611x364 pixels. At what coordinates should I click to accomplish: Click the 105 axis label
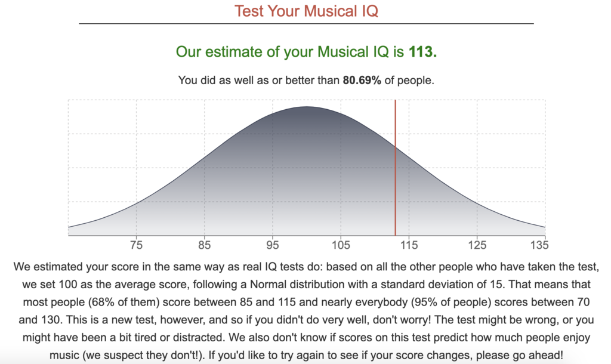(341, 245)
